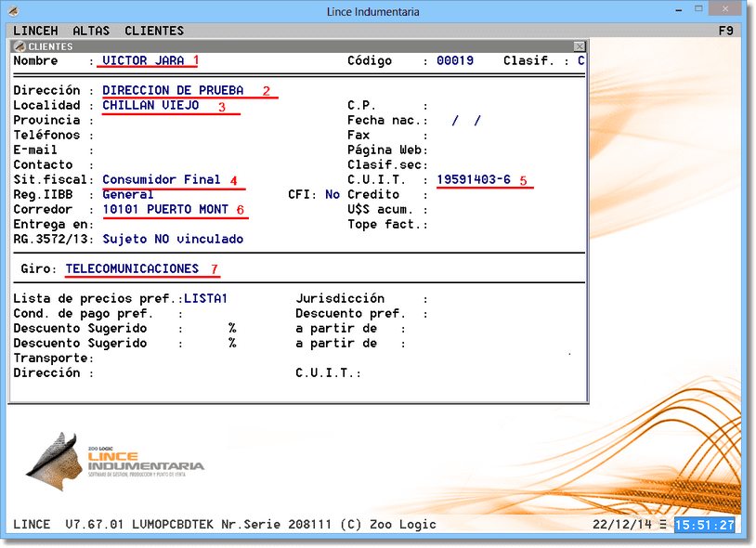Screen dimensions: 756x548
Task: Click the Localidad field CHILLAN VIEJO
Action: (150, 105)
